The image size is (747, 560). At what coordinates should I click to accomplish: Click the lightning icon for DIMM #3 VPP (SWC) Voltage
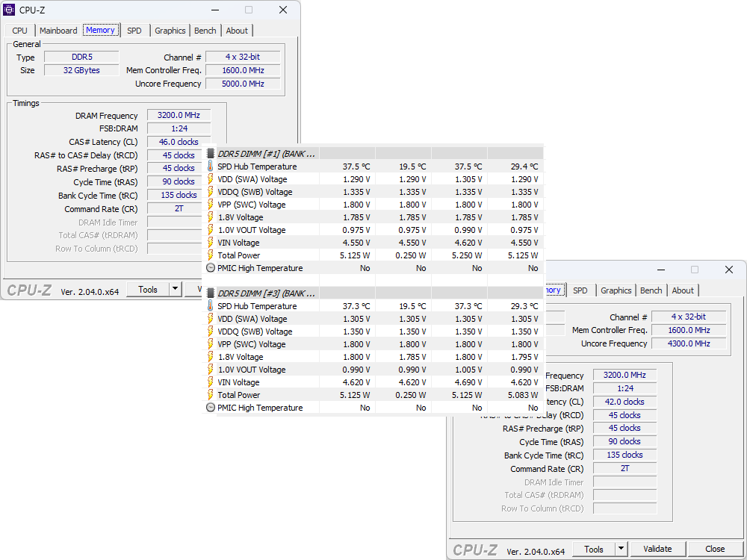(x=211, y=343)
